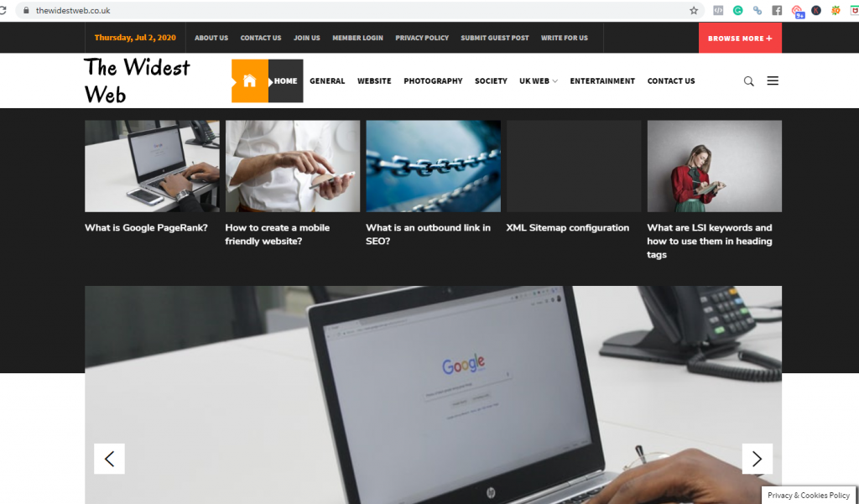859x504 pixels.
Task: Open top bar Contact Us link
Action: tap(261, 38)
